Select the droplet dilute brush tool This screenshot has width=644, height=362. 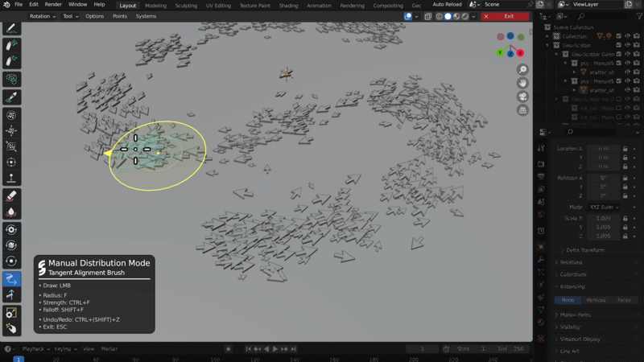click(11, 212)
